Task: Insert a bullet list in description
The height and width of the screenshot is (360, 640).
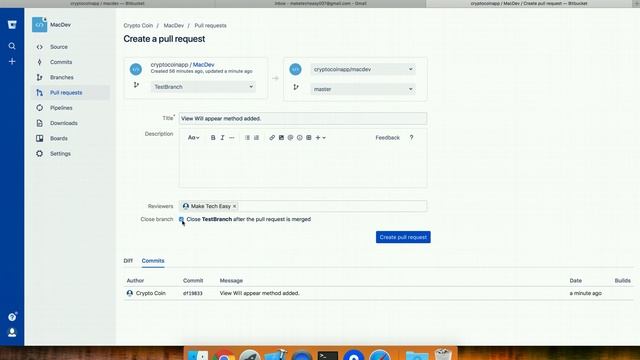Action: click(247, 138)
